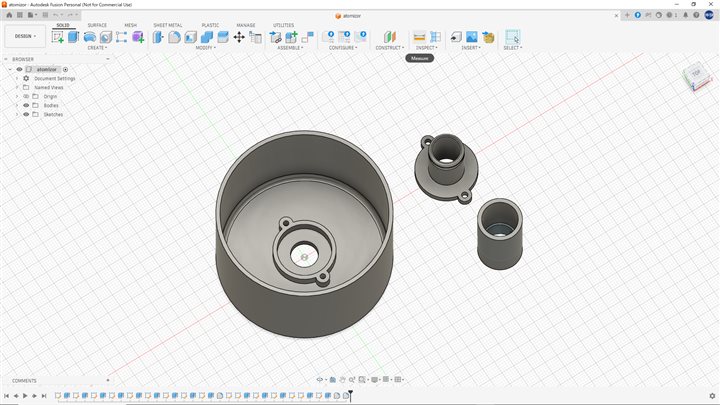Jump to the timeline end
This screenshot has height=405, width=720.
tap(44, 395)
